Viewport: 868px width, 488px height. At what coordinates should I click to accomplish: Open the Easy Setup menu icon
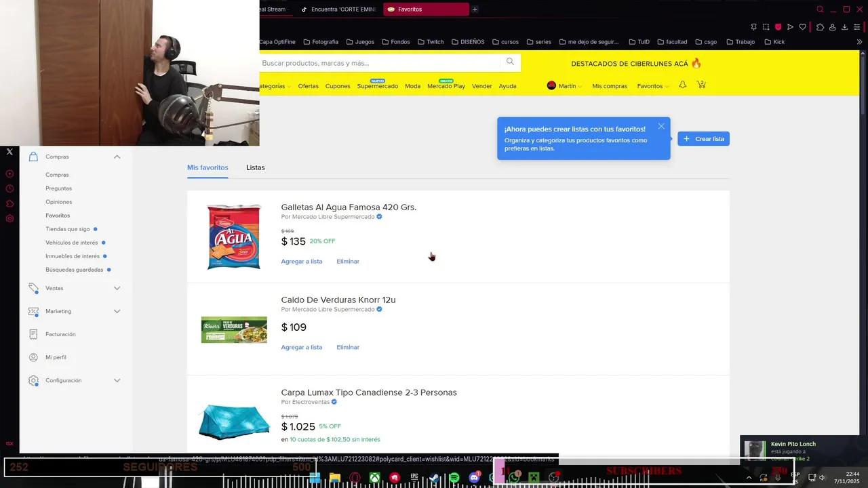pyautogui.click(x=856, y=27)
